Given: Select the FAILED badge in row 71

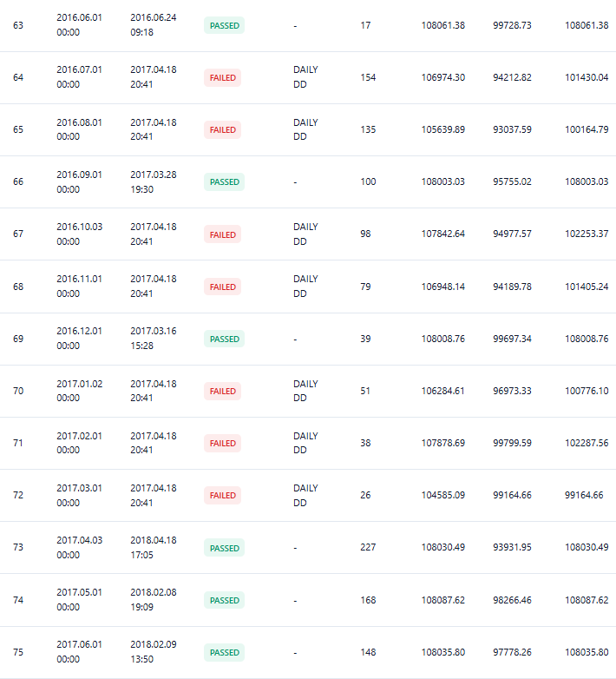Looking at the screenshot, I should coord(222,443).
